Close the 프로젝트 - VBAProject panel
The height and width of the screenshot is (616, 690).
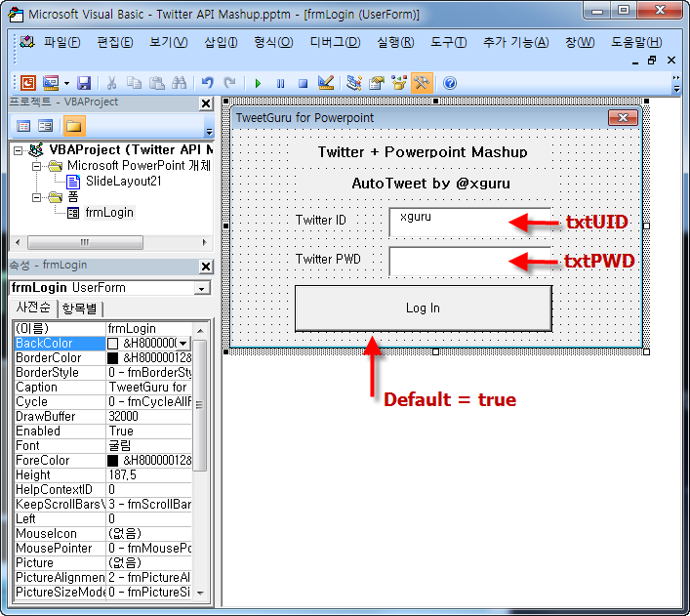[x=206, y=103]
